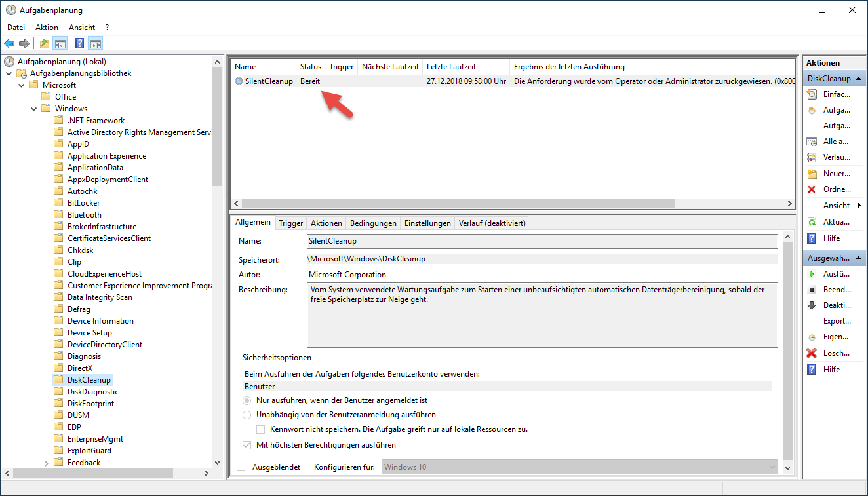
Task: Click the blue help toolbar icon
Action: pyautogui.click(x=79, y=44)
